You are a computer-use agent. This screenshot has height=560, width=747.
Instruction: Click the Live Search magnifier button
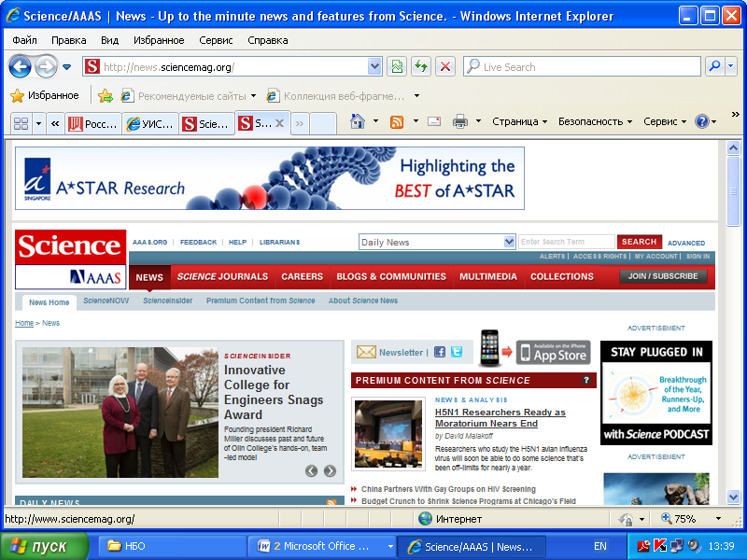[714, 66]
